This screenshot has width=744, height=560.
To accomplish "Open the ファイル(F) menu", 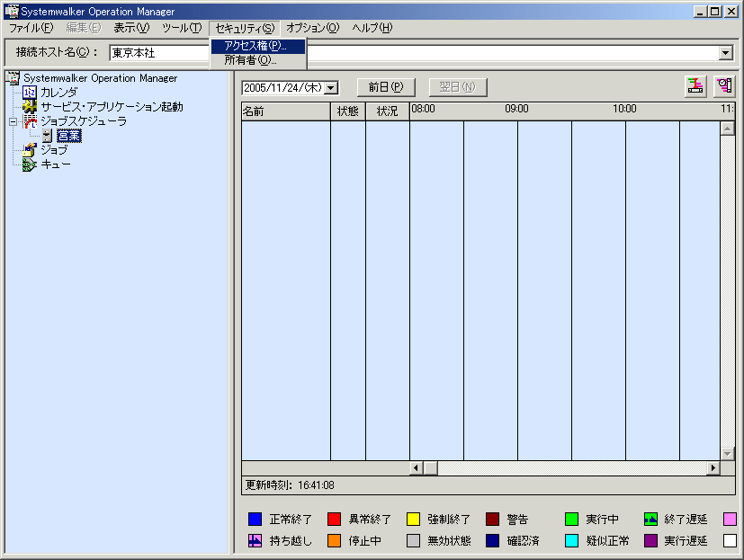I will coord(31,28).
